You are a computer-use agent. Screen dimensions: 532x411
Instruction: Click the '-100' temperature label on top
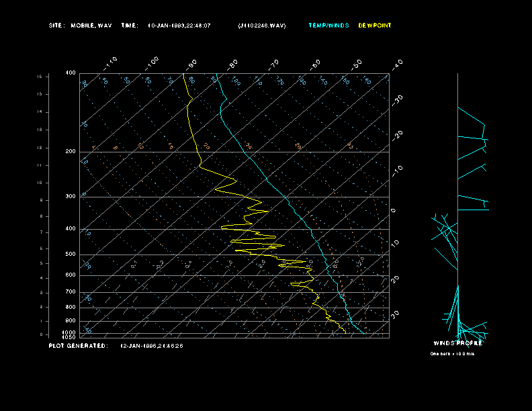tap(152, 63)
